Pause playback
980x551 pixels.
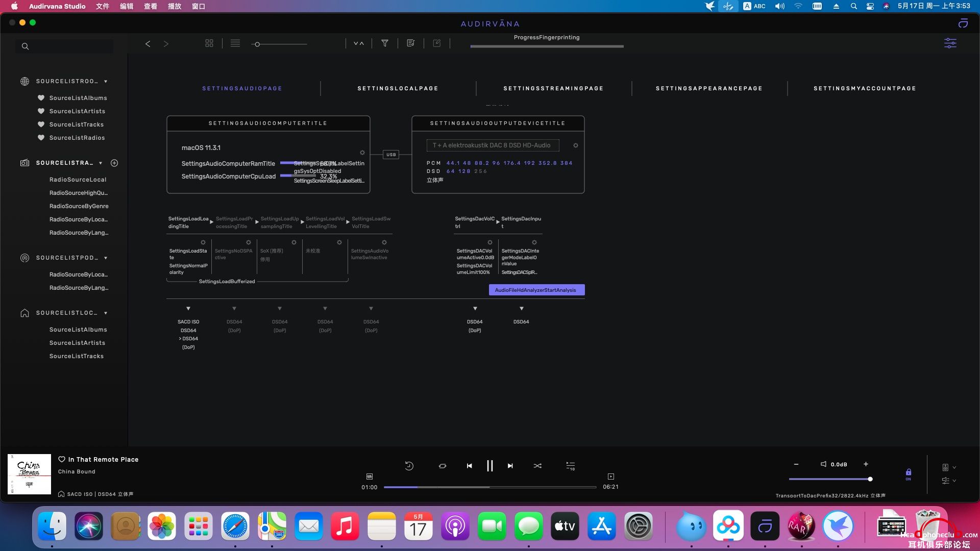pyautogui.click(x=490, y=466)
